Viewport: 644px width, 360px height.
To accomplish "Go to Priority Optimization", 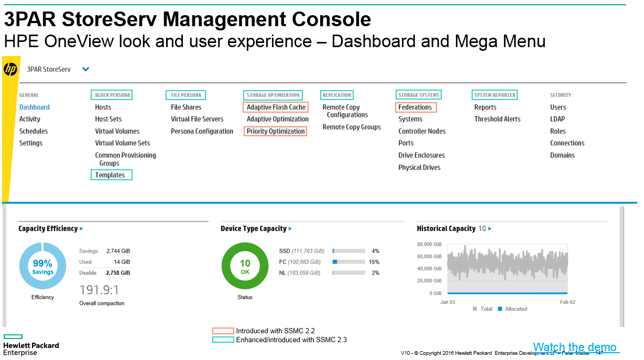I will (276, 132).
